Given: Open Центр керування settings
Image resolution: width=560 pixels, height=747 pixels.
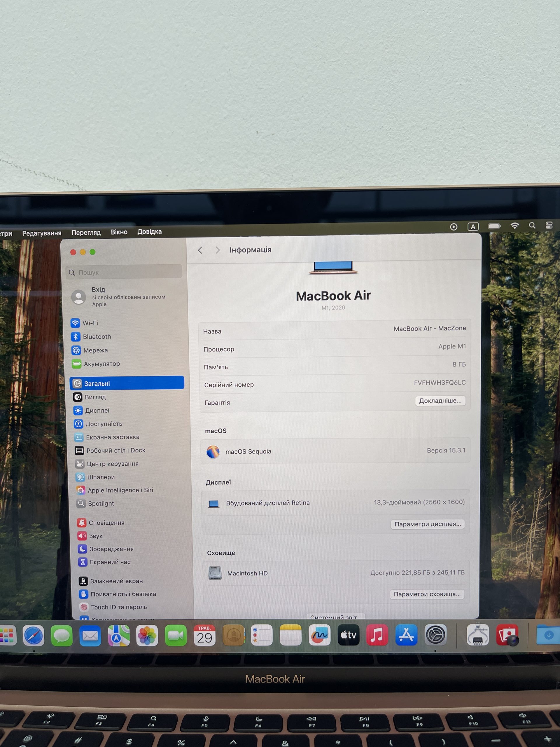Looking at the screenshot, I should point(107,464).
